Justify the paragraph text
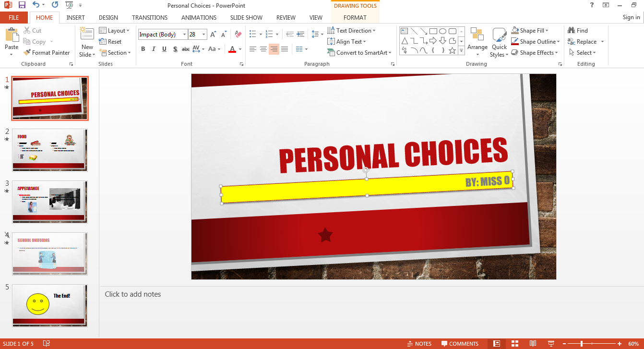644x349 pixels. point(285,49)
